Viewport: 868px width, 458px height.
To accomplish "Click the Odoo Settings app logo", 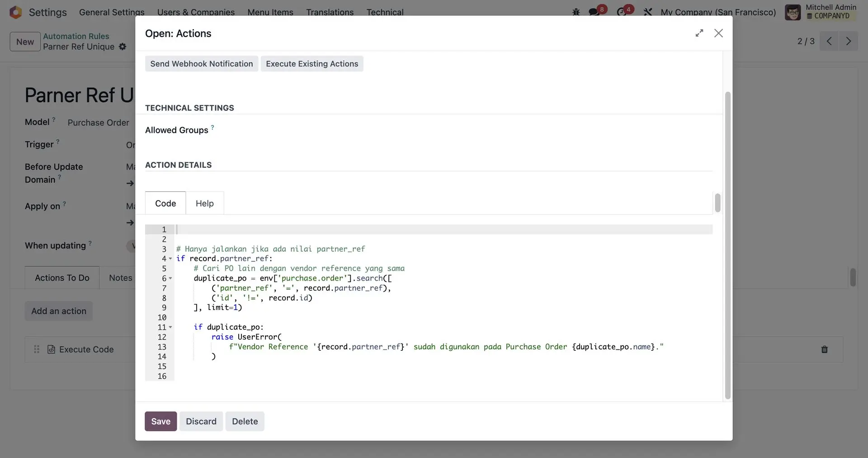I will pos(16,12).
